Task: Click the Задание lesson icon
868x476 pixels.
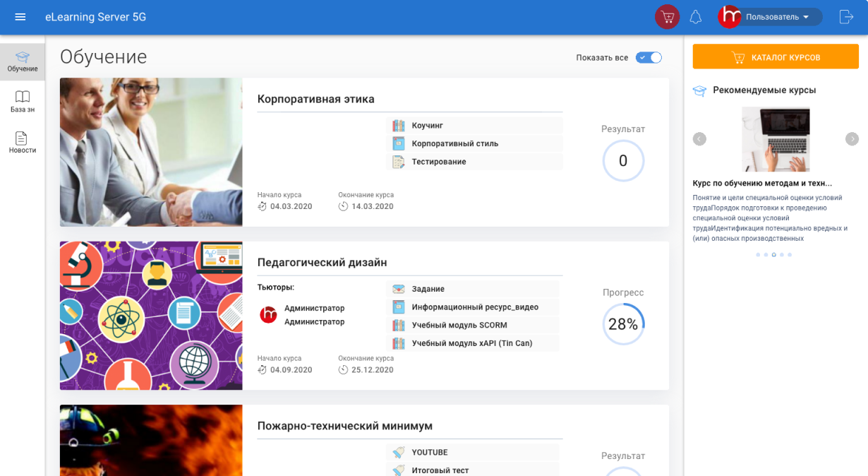Action: coord(398,289)
